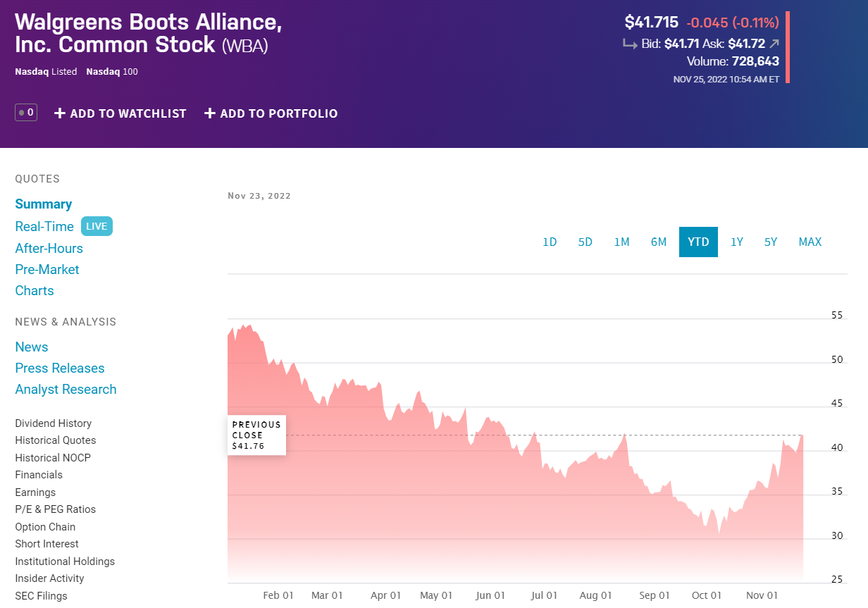Click the plus icon beside Add to Watchlist
Viewport: 868px width, 608px height.
(60, 113)
